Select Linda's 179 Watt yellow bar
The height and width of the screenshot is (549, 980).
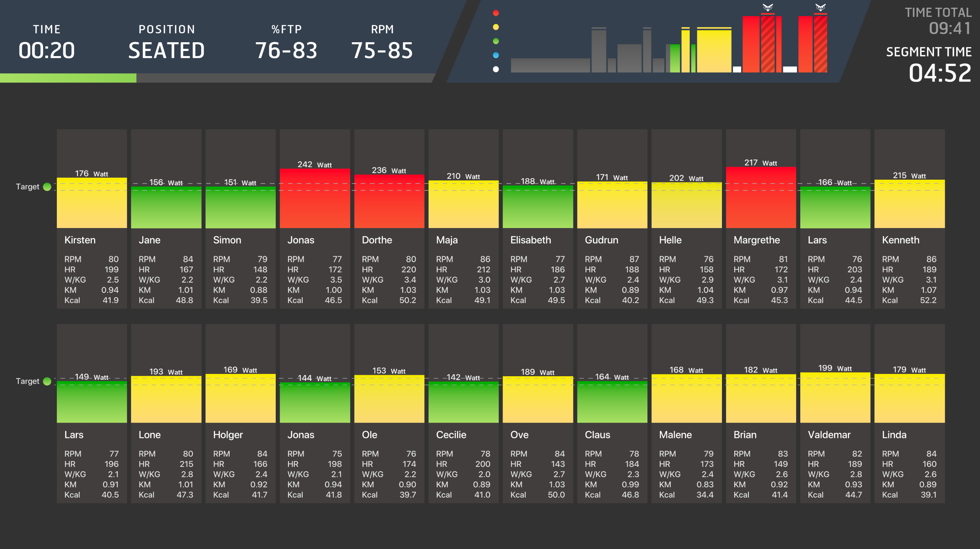coord(909,398)
